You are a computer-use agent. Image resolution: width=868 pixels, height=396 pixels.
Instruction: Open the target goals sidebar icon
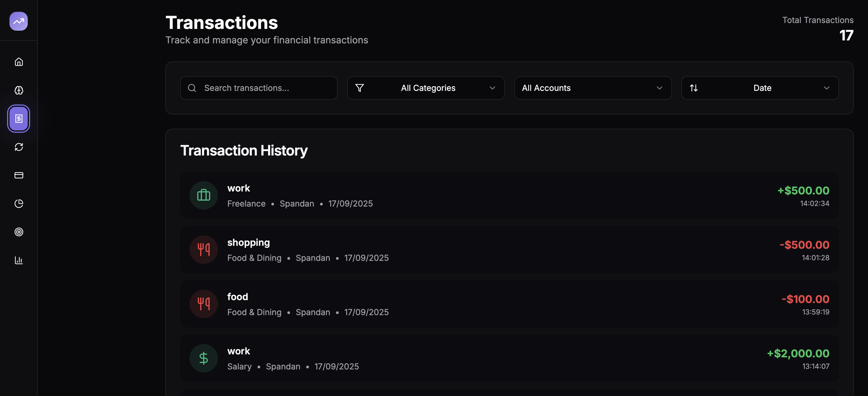(x=19, y=232)
